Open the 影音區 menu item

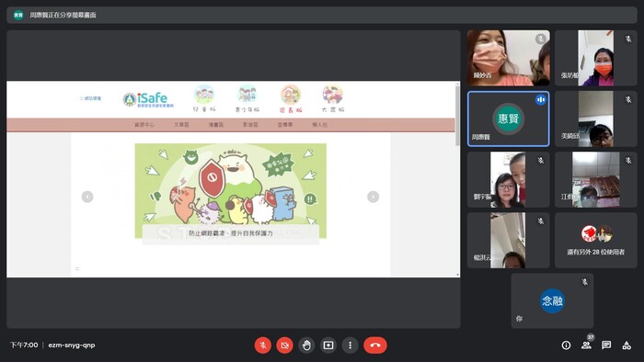pyautogui.click(x=250, y=125)
